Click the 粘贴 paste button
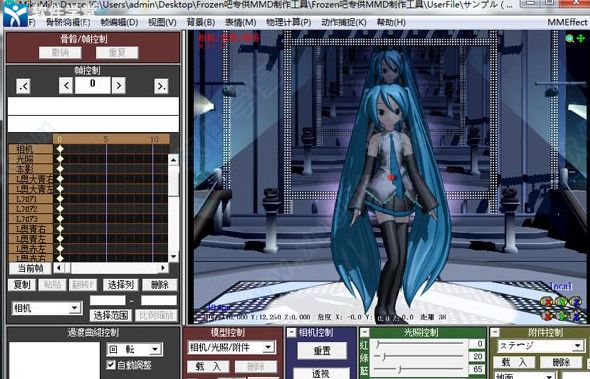 pos(52,285)
